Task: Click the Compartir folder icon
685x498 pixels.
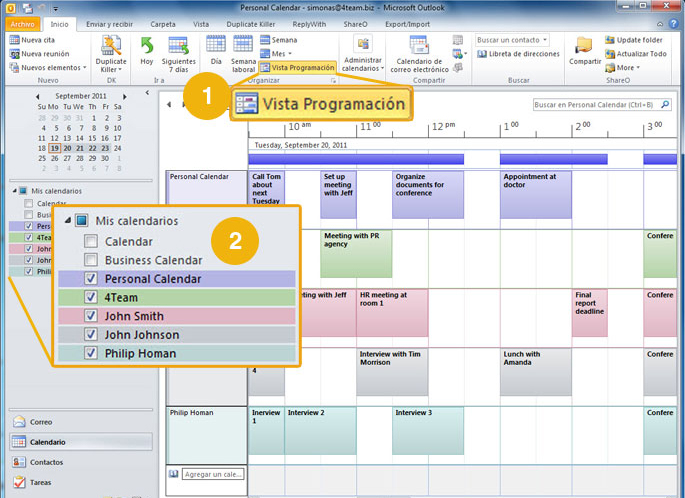Action: pos(585,45)
